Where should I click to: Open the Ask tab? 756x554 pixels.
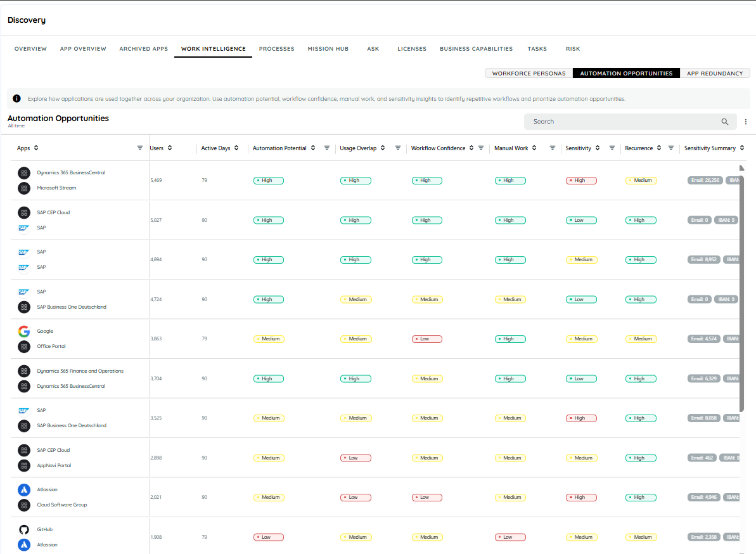pyautogui.click(x=373, y=49)
